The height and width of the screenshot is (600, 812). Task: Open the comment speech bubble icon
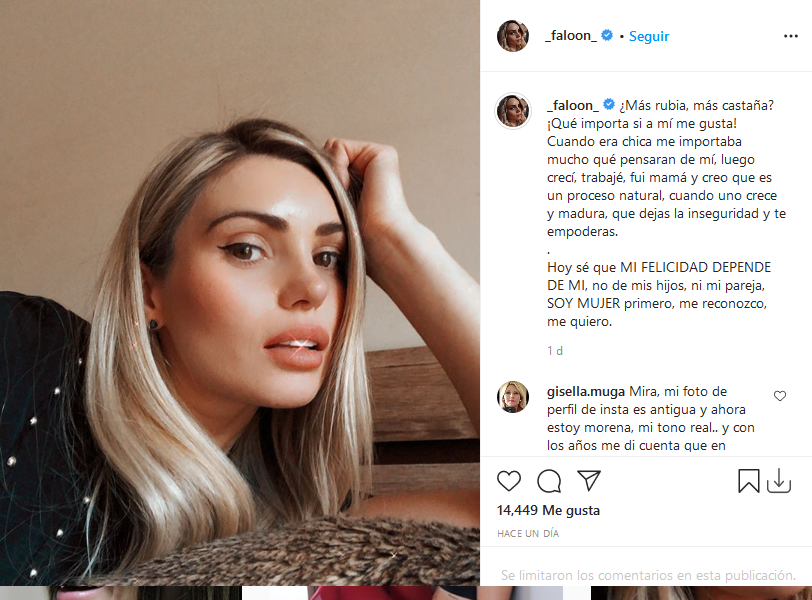[x=549, y=481]
